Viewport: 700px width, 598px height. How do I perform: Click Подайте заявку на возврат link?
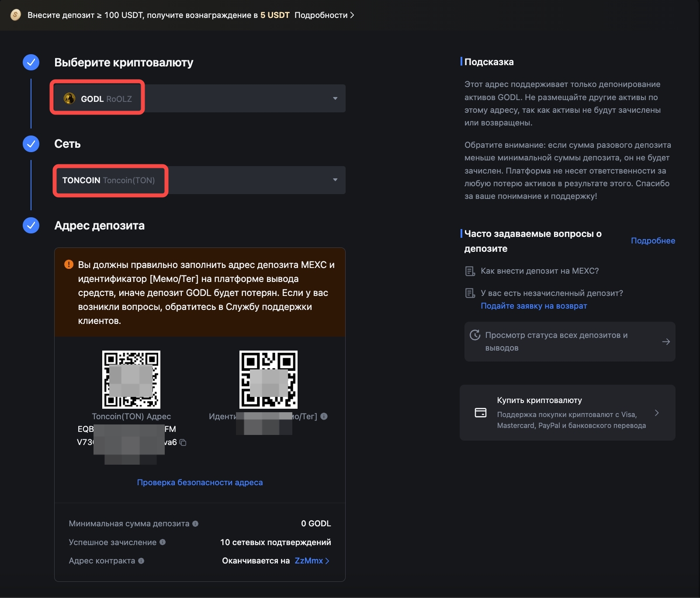(534, 306)
